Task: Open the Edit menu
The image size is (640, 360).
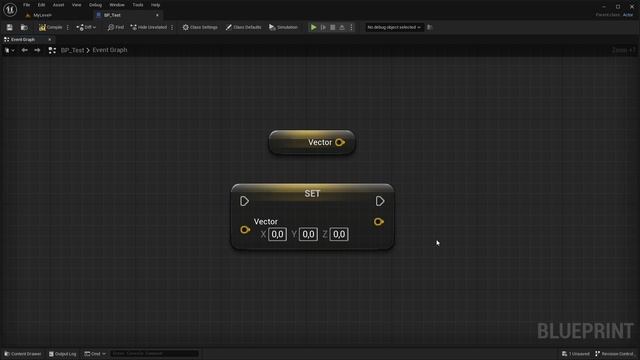Action: (41, 5)
